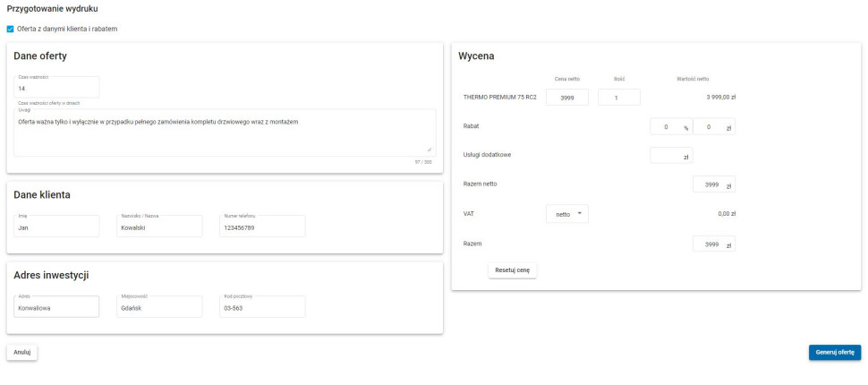Uncheck 'Oferta z danymi klienta i rabatem' checkbox
The width and height of the screenshot is (868, 385).
[x=11, y=29]
